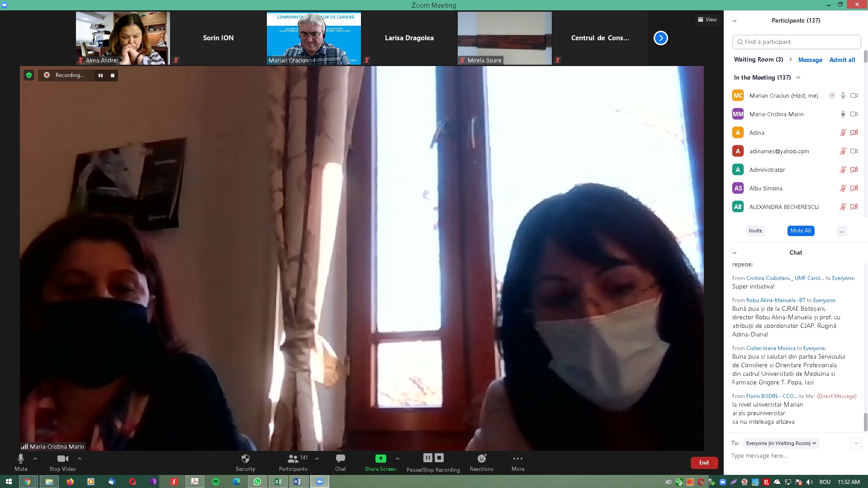This screenshot has height=488, width=868.
Task: Expand the audio options arrow beside Mute
Action: click(x=35, y=459)
